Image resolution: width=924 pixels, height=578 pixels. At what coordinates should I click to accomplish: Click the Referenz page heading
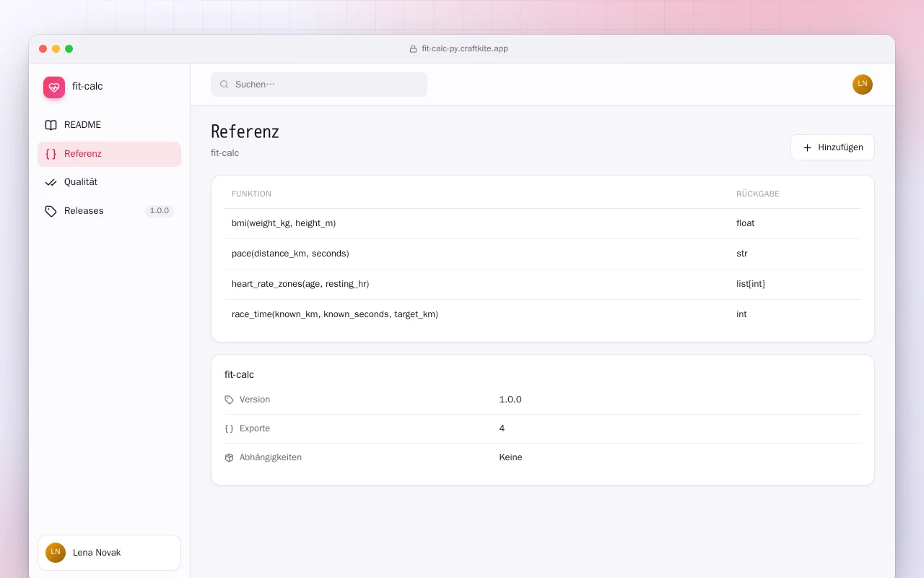pyautogui.click(x=245, y=132)
